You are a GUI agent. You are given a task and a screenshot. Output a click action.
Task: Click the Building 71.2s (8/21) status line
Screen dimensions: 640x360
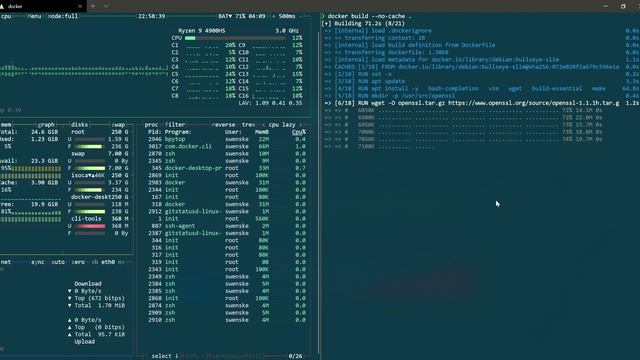click(364, 24)
